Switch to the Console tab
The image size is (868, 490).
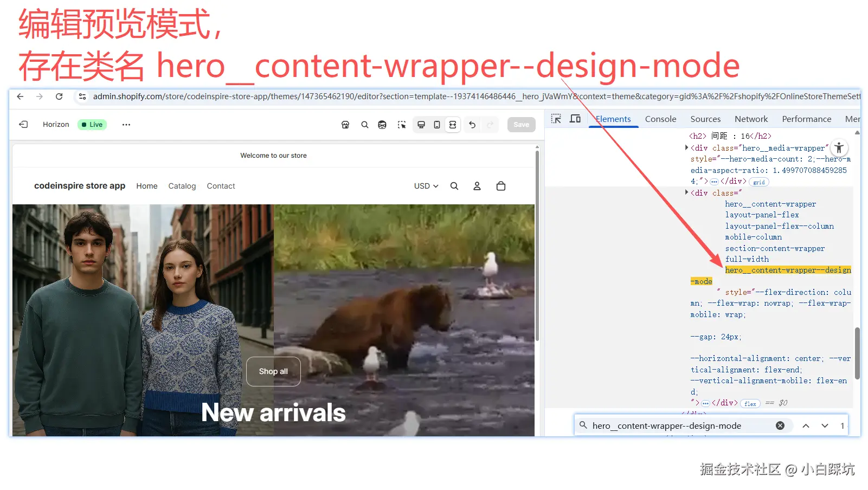point(660,119)
